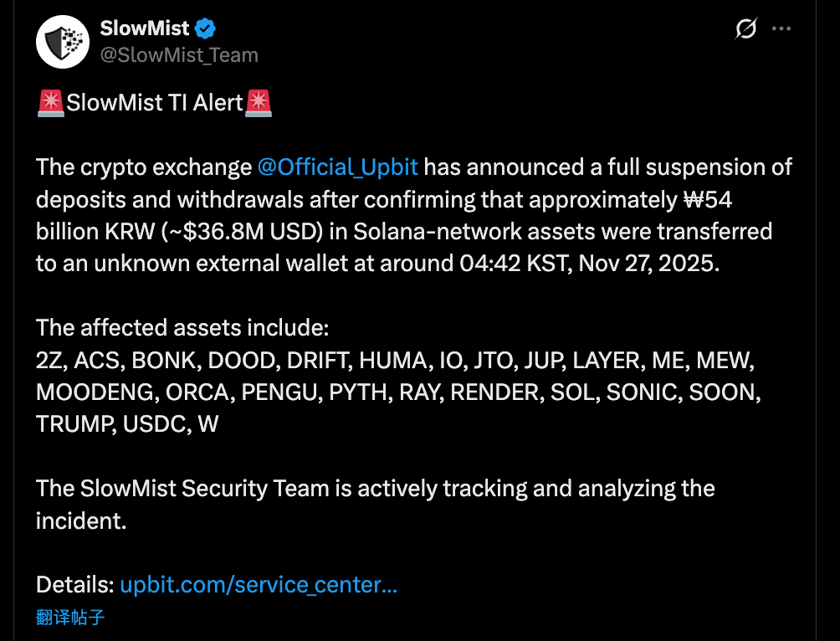Expand the overflow actions via the ellipsis
Screen dimensions: 840x641
click(781, 27)
